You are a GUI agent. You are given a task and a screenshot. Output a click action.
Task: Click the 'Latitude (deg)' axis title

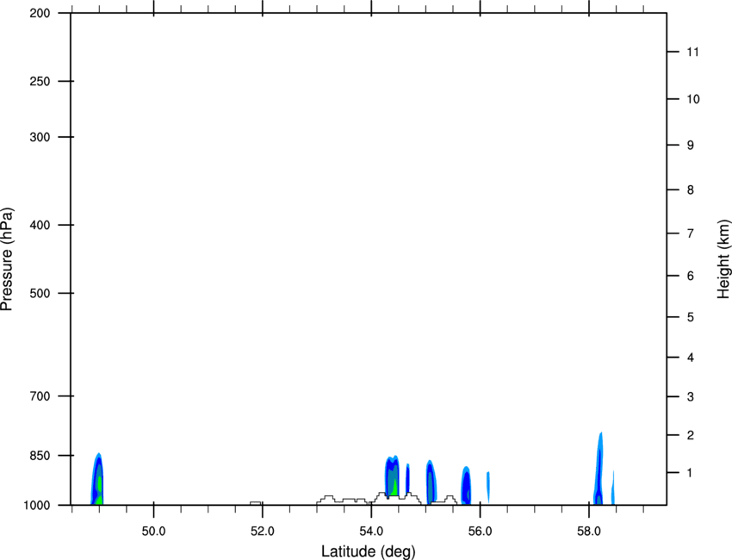(x=368, y=551)
